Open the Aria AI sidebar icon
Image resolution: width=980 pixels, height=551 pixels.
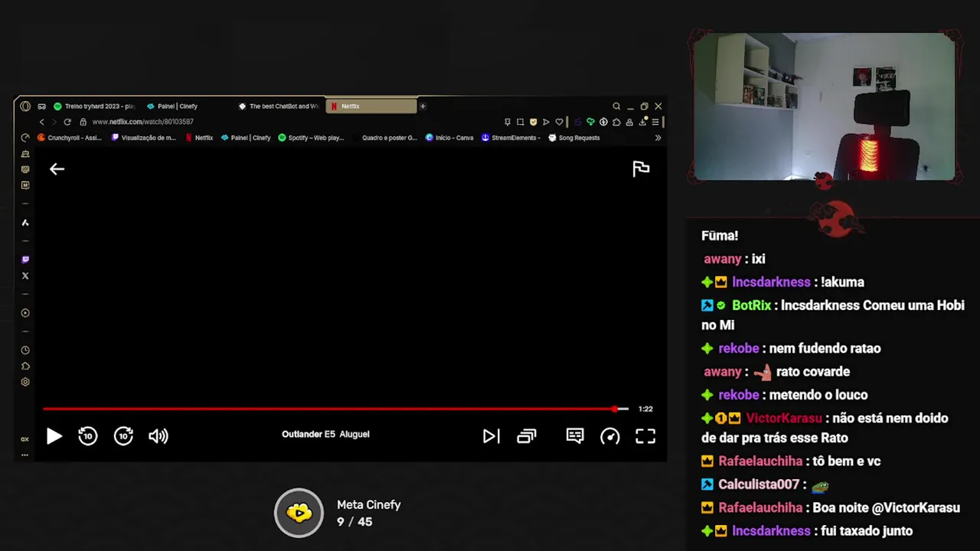click(x=25, y=223)
